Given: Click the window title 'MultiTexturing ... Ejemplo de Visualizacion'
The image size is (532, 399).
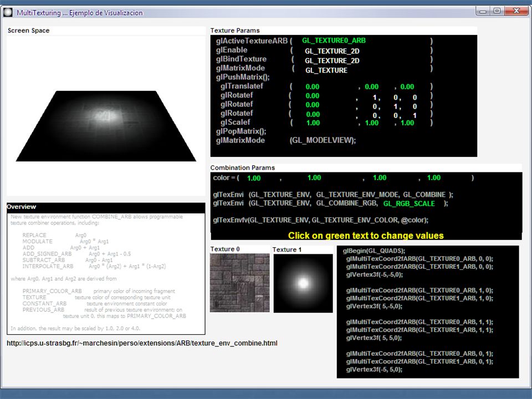Looking at the screenshot, I should tap(80, 13).
